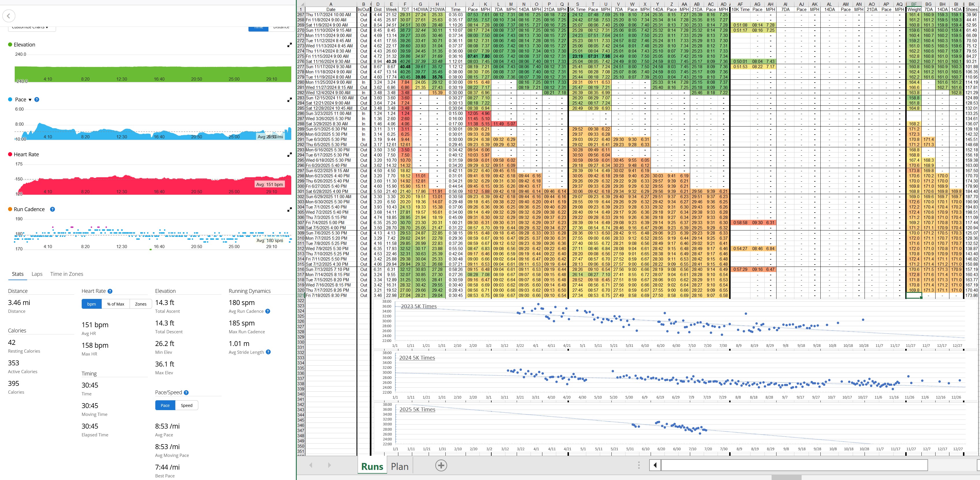This screenshot has height=480, width=980.
Task: Add a new sheet with the plus button
Action: pos(441,466)
